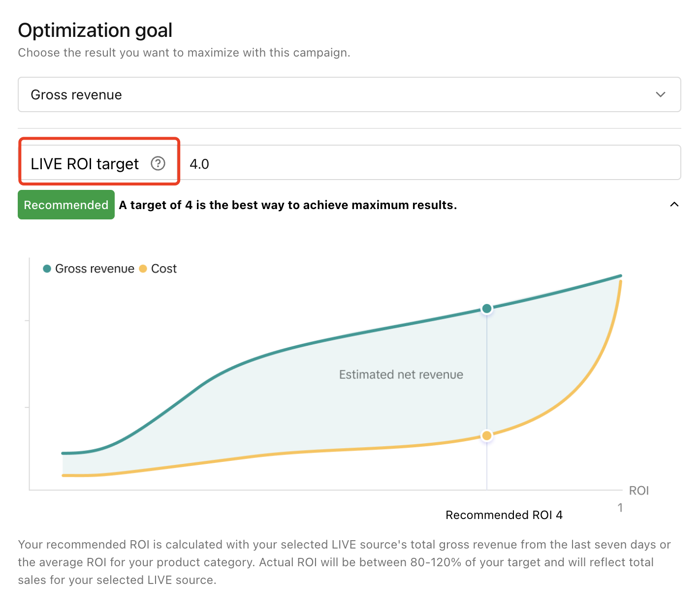Click the LIVE ROI target label
This screenshot has width=700, height=611.
coord(85,164)
